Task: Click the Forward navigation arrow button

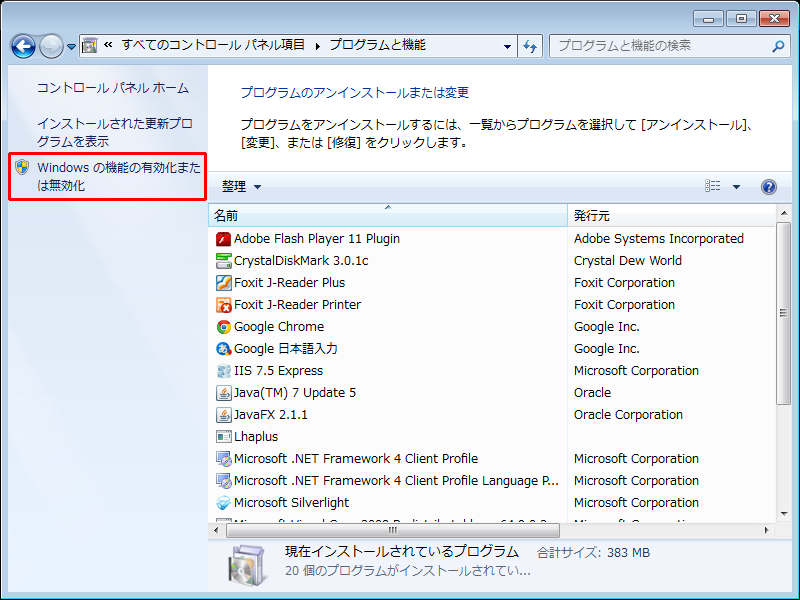Action: point(51,46)
